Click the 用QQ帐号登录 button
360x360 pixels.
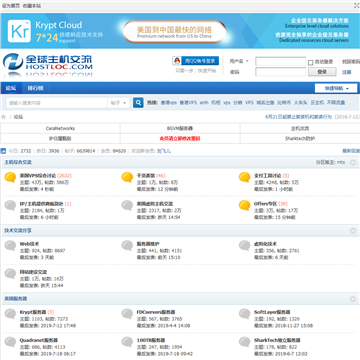coord(196,61)
